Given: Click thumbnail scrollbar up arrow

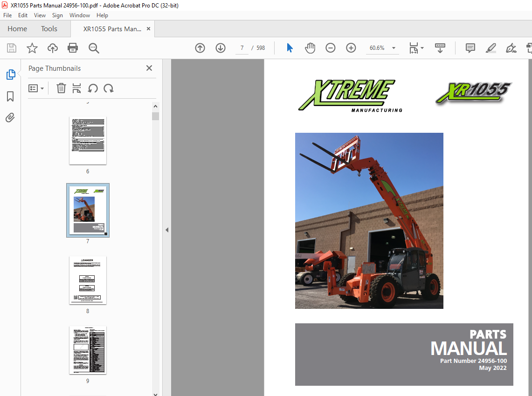Looking at the screenshot, I should [155, 106].
